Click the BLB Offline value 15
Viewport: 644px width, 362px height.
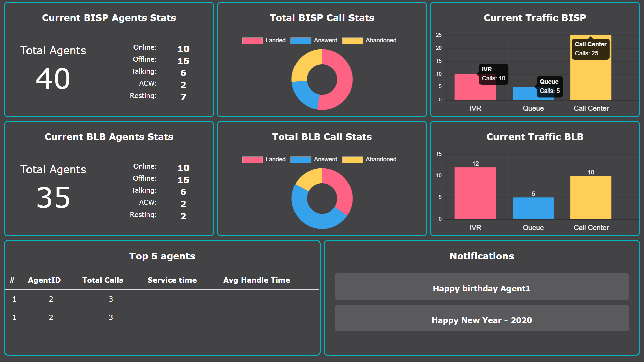(x=183, y=180)
